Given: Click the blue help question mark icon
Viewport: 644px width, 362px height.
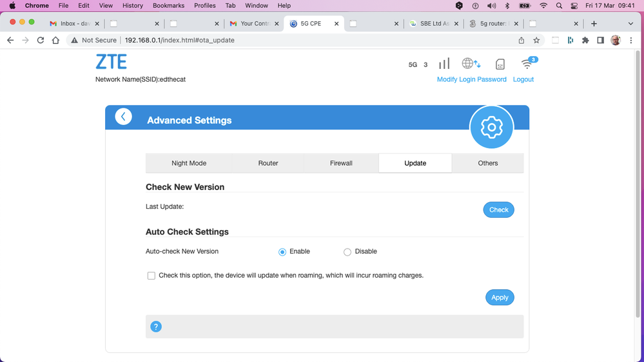Looking at the screenshot, I should [x=155, y=327].
